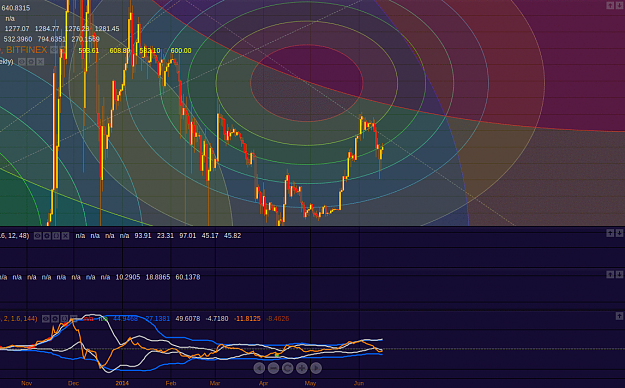625x388 pixels.
Task: Click the 640.8315 value at top
Action: click(16, 8)
